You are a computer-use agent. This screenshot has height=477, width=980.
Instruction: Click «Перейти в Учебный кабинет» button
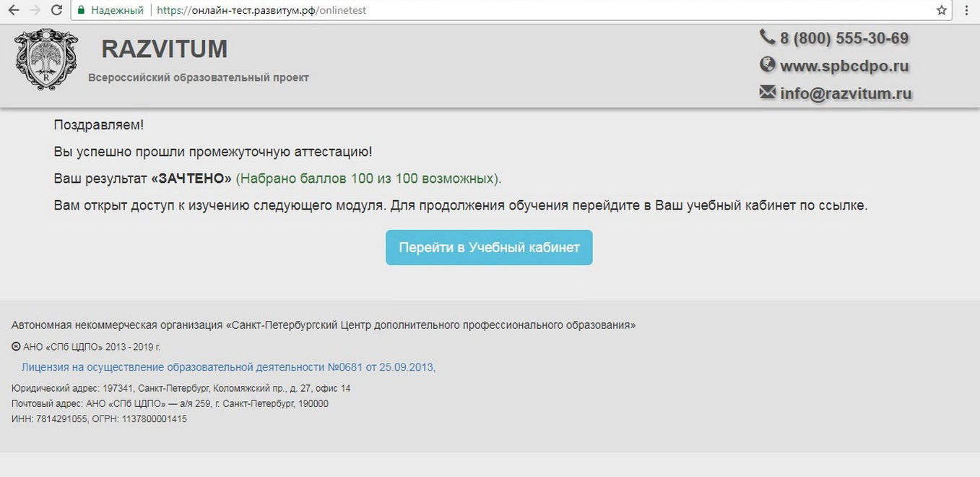(x=489, y=247)
